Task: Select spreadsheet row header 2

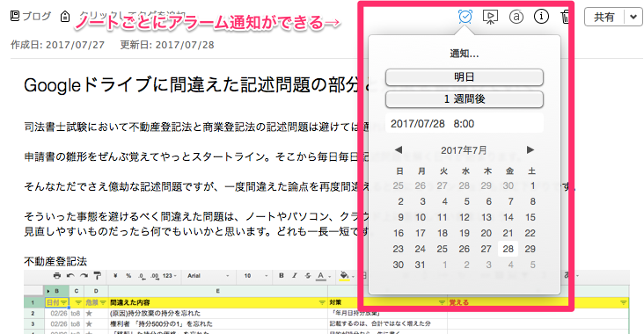Action: coord(33,314)
